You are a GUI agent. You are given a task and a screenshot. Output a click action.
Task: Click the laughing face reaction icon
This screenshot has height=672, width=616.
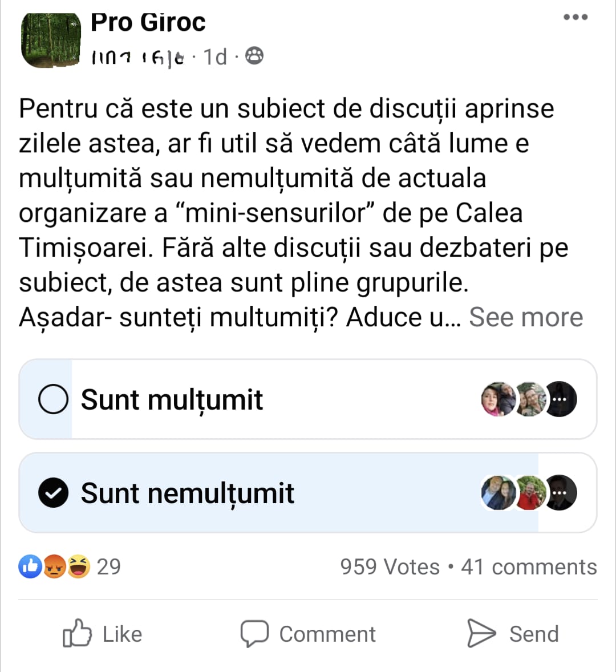(x=79, y=566)
